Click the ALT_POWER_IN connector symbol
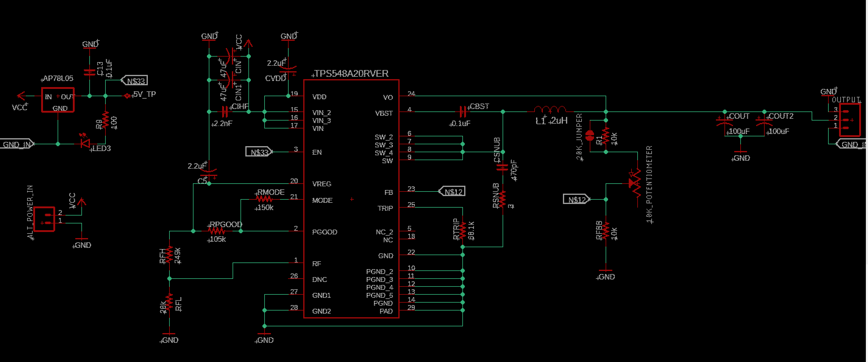Screen dimensions: 868x362 (44, 219)
